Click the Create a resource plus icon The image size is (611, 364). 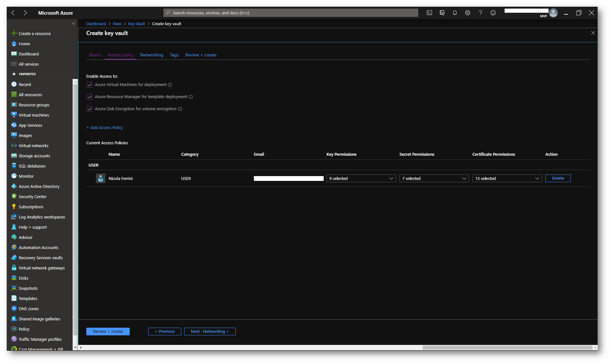(14, 33)
